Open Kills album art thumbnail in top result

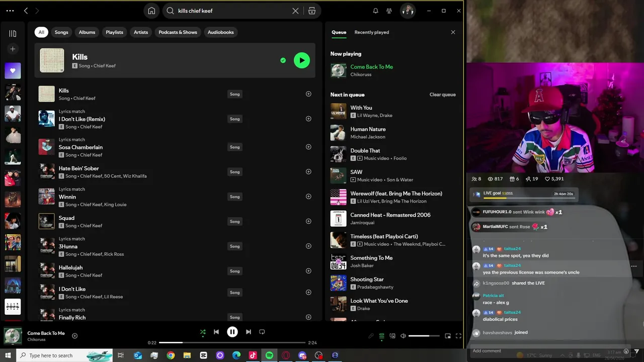click(x=52, y=60)
